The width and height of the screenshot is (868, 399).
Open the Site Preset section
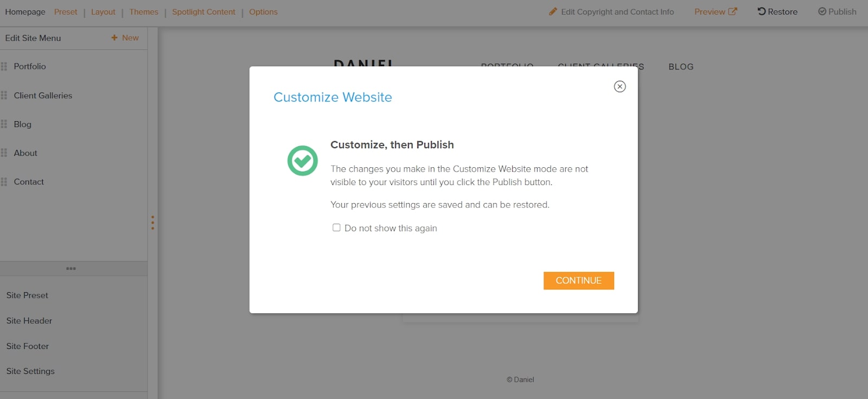(x=27, y=295)
